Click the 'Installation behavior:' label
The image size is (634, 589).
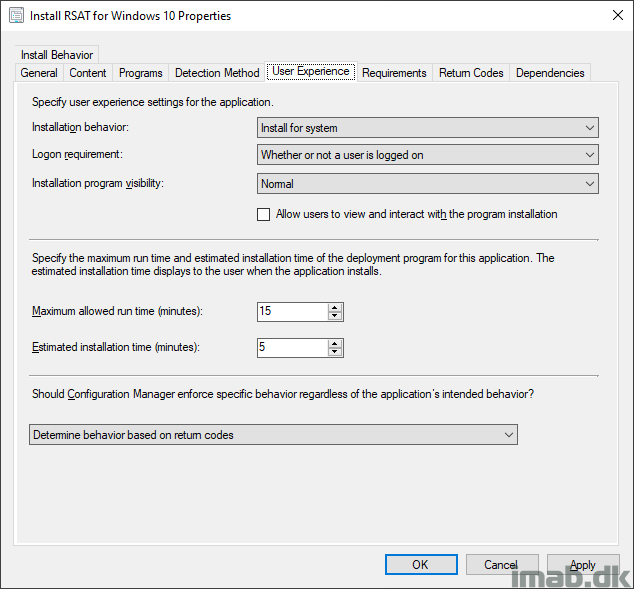(80, 127)
